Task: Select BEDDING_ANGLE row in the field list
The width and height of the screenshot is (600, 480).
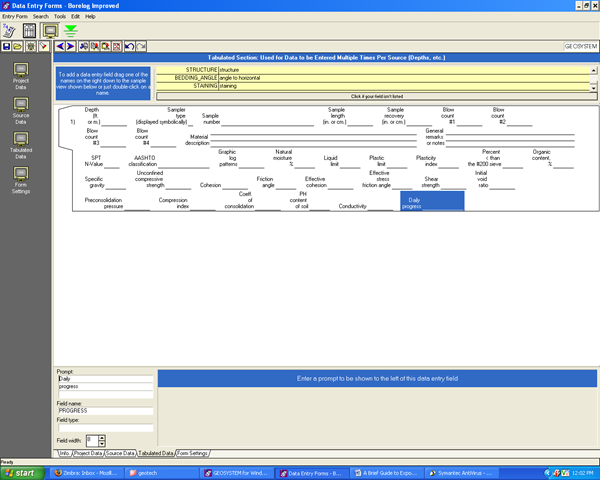Action: tap(373, 78)
